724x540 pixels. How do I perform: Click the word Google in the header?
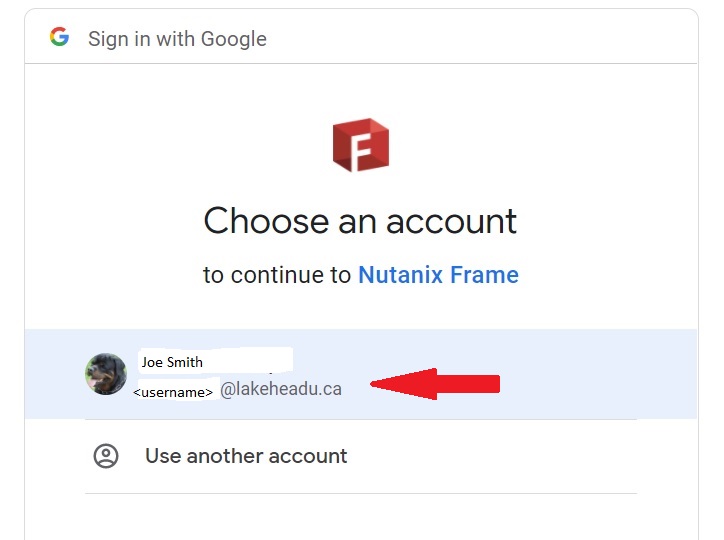click(234, 39)
